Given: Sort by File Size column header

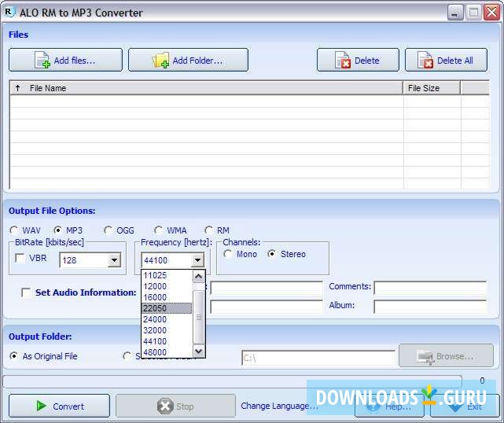Looking at the screenshot, I should [x=432, y=88].
